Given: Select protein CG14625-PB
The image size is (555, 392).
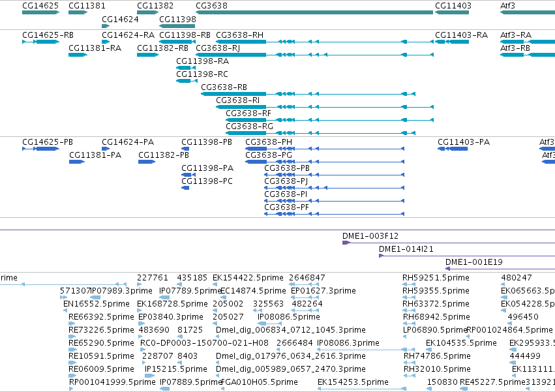Looking at the screenshot, I should 48,142.
